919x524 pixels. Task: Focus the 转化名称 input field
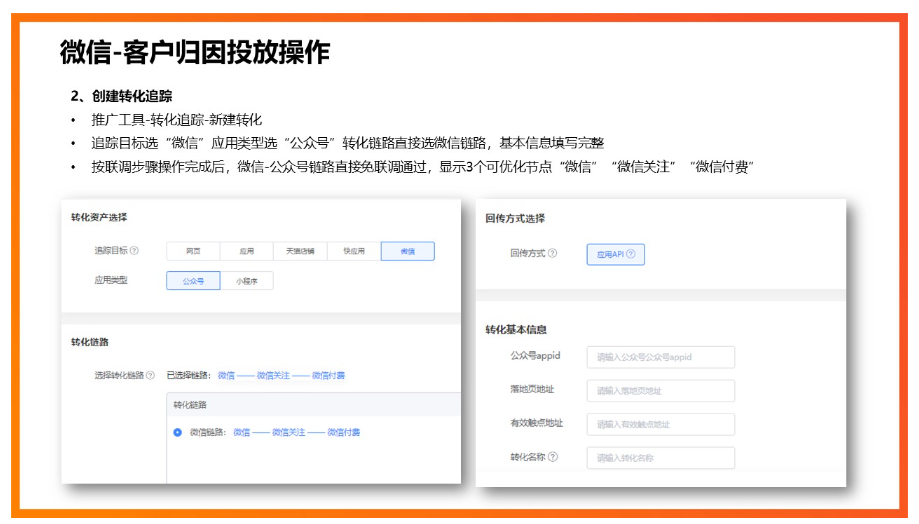tap(661, 458)
